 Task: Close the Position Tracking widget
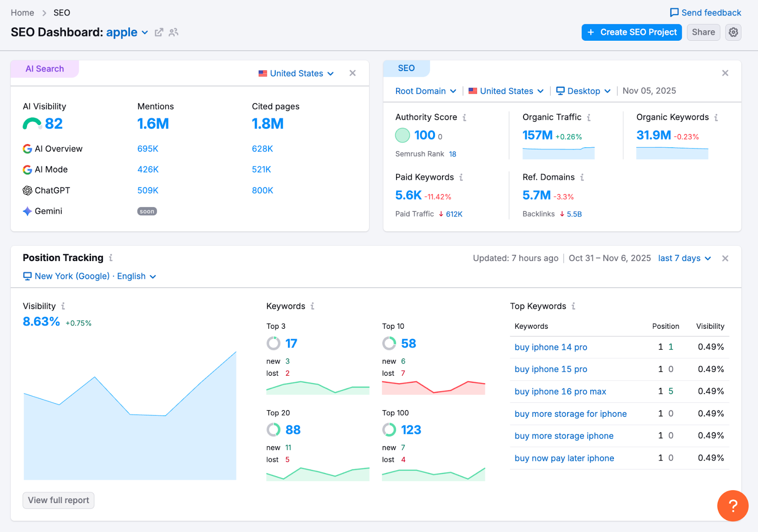pyautogui.click(x=725, y=258)
